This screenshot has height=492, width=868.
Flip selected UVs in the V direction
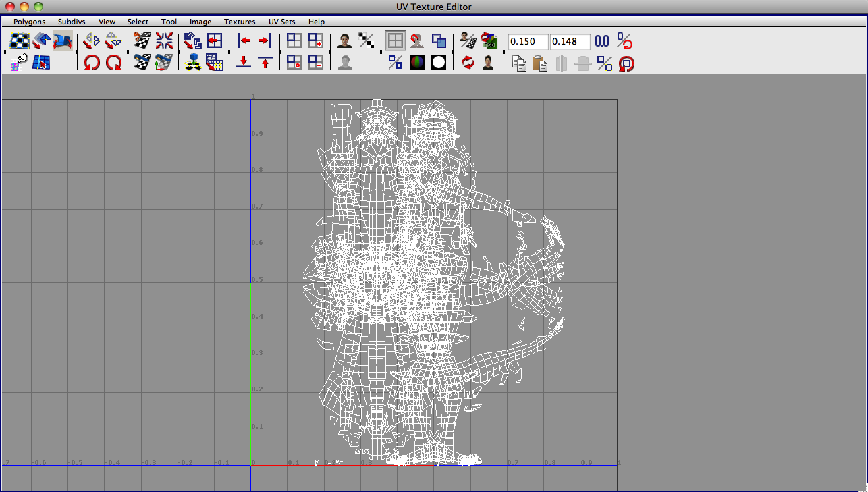point(113,40)
